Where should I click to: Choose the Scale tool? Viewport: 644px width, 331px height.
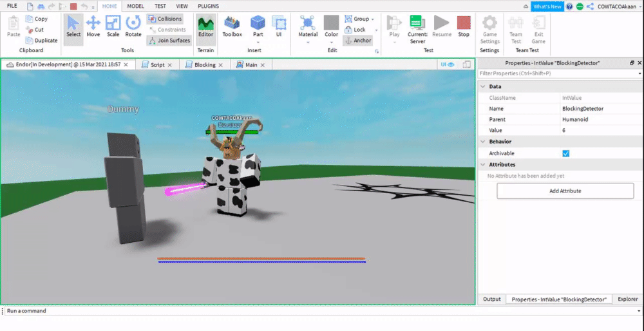[113, 27]
